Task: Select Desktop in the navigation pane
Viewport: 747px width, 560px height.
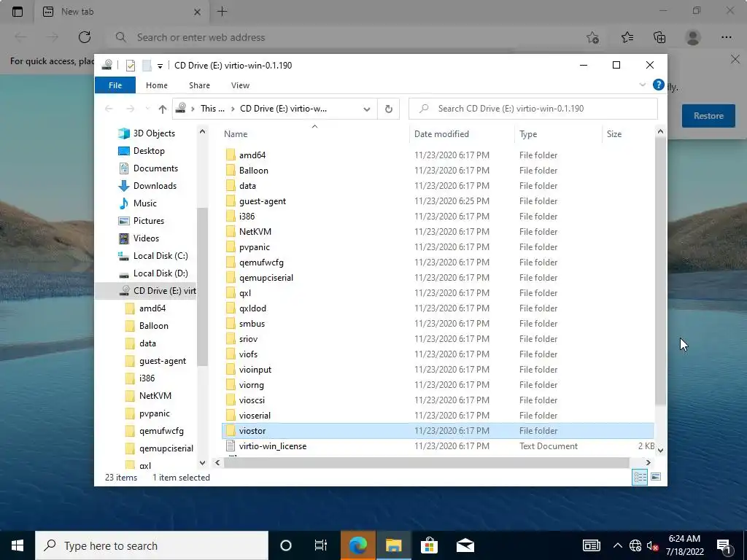Action: point(149,151)
